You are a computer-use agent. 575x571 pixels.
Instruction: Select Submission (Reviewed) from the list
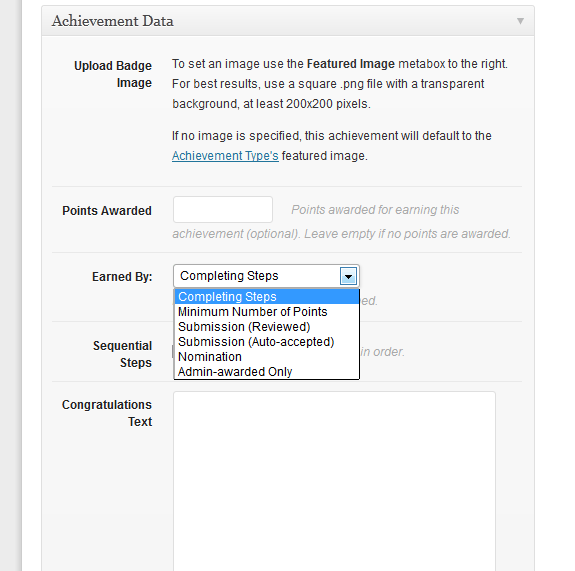click(267, 327)
